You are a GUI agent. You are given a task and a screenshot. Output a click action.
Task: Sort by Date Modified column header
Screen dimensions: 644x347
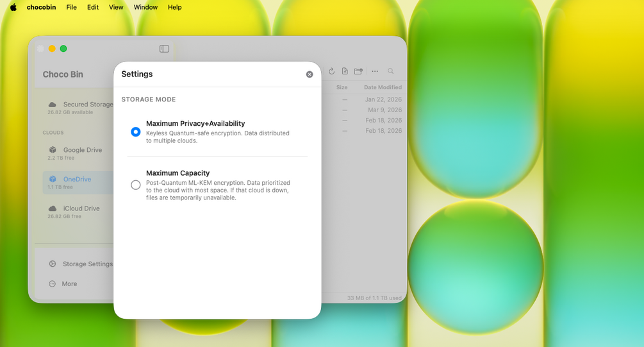[383, 87]
